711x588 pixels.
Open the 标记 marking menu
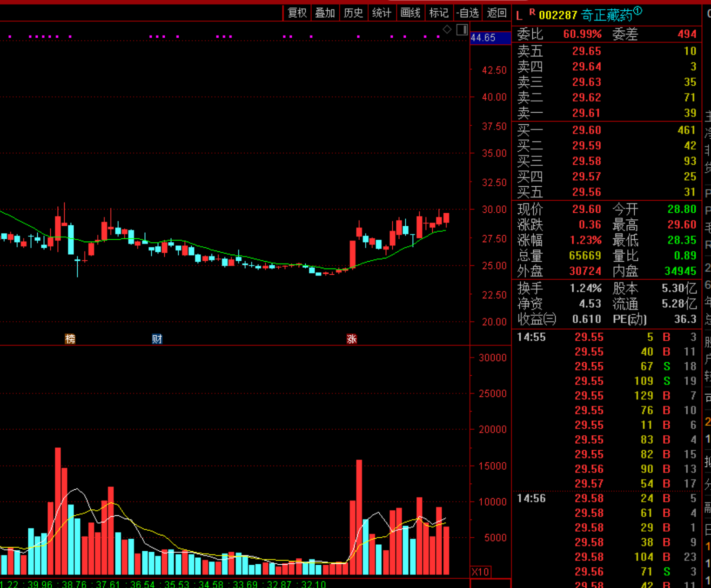coord(439,13)
